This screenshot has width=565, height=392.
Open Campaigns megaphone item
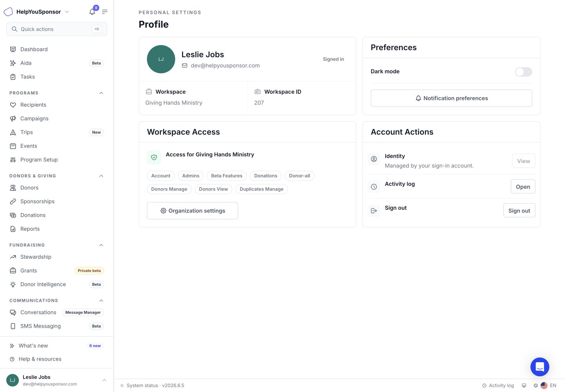click(56, 118)
